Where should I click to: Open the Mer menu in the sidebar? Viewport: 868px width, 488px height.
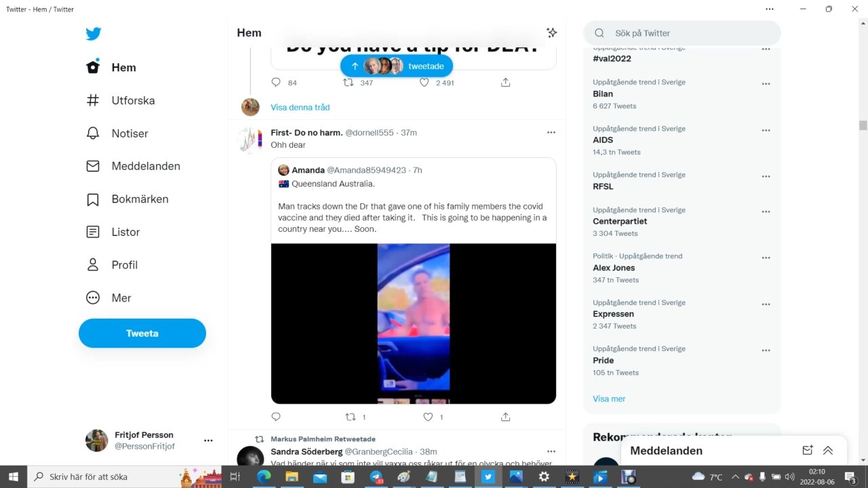tap(109, 298)
